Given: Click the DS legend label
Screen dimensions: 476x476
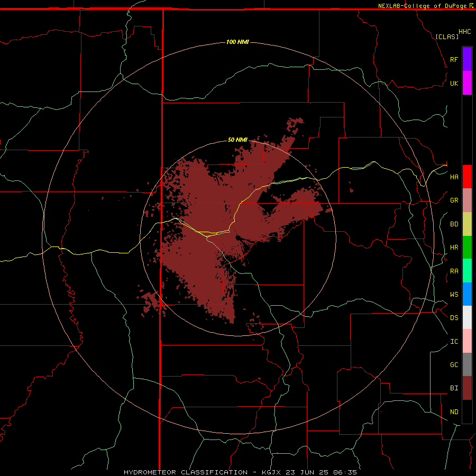Looking at the screenshot, I should pos(454,318).
